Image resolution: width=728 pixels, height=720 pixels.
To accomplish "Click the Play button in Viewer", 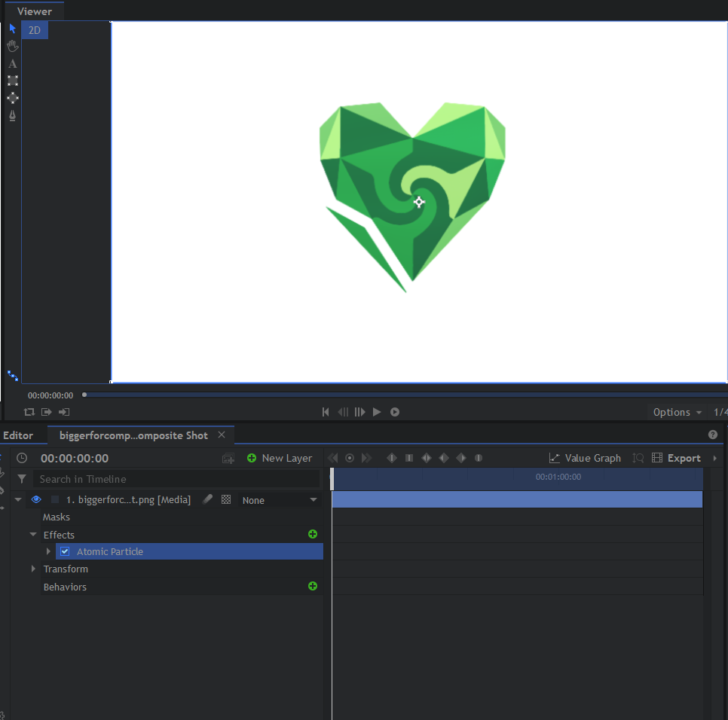I will click(377, 412).
